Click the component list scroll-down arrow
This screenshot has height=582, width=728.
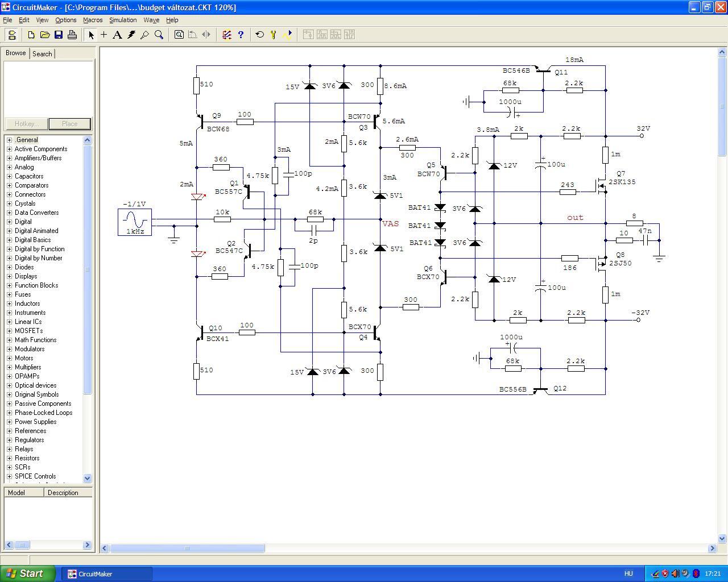point(88,479)
